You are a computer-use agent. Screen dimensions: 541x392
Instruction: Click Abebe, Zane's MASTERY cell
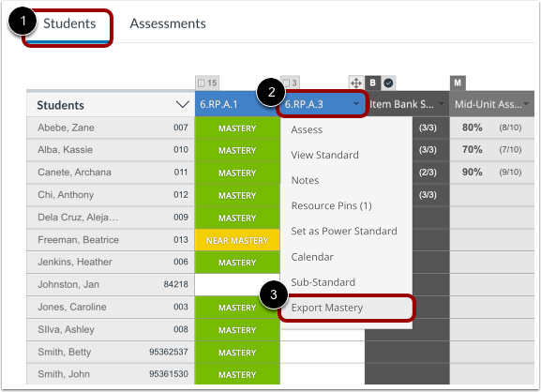point(237,128)
